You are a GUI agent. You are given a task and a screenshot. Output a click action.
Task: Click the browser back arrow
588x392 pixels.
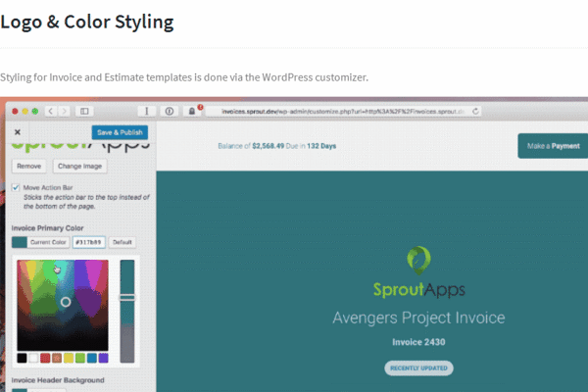(x=51, y=112)
